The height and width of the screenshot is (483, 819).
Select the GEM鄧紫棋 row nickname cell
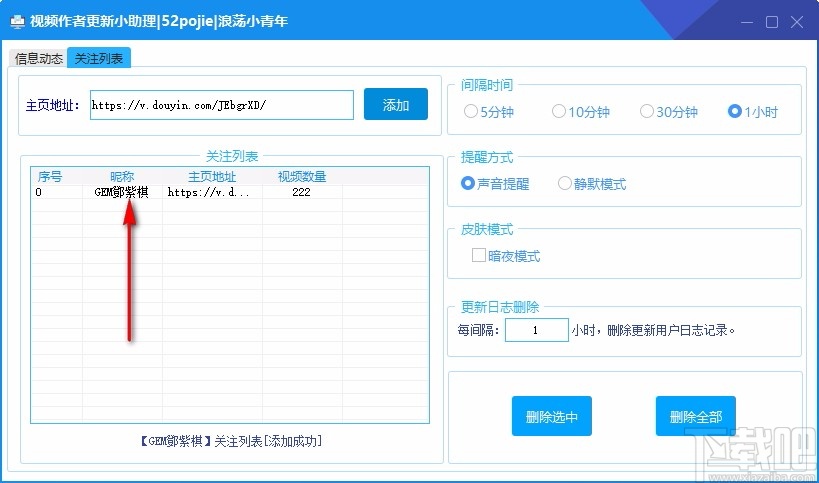[122, 192]
